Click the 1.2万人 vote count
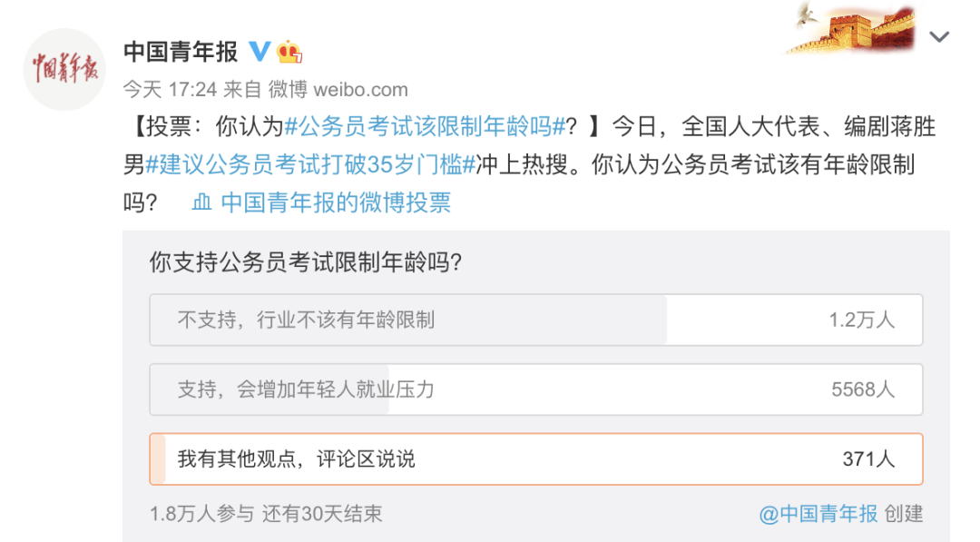The height and width of the screenshot is (542, 980). coord(864,320)
